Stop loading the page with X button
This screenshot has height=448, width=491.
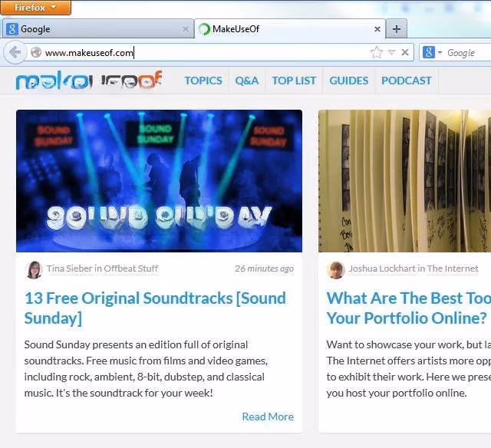pyautogui.click(x=405, y=52)
